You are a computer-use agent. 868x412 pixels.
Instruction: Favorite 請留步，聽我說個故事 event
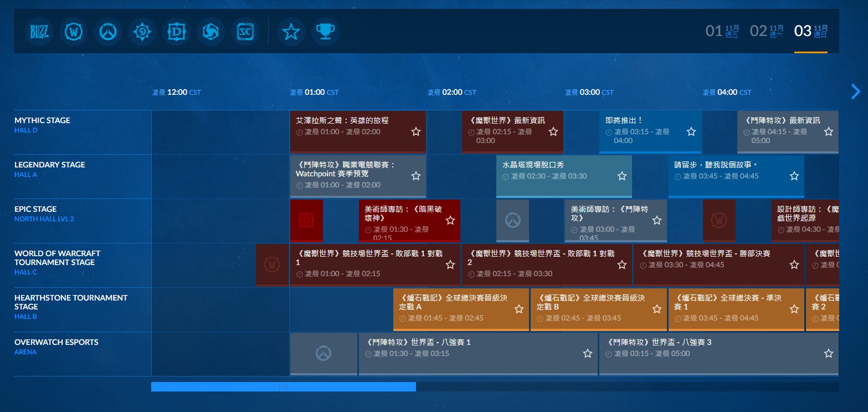(794, 176)
